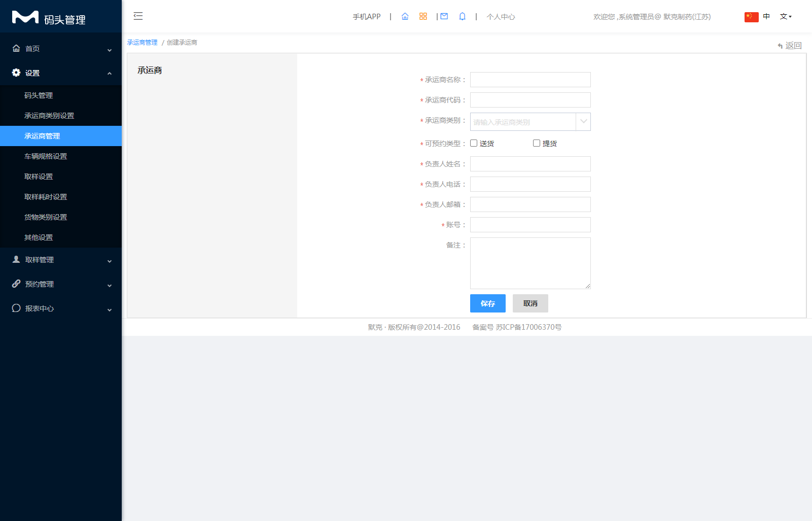Click the 报表中心 chat bubble icon

[x=16, y=308]
